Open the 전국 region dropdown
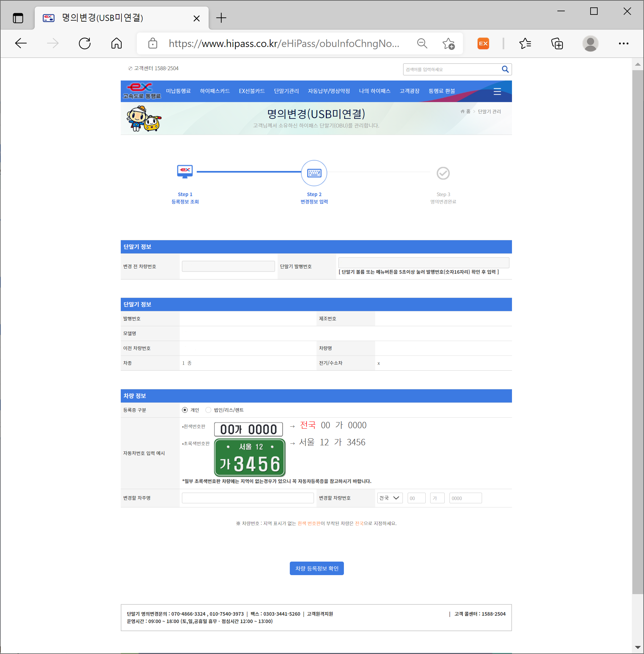 pos(389,498)
